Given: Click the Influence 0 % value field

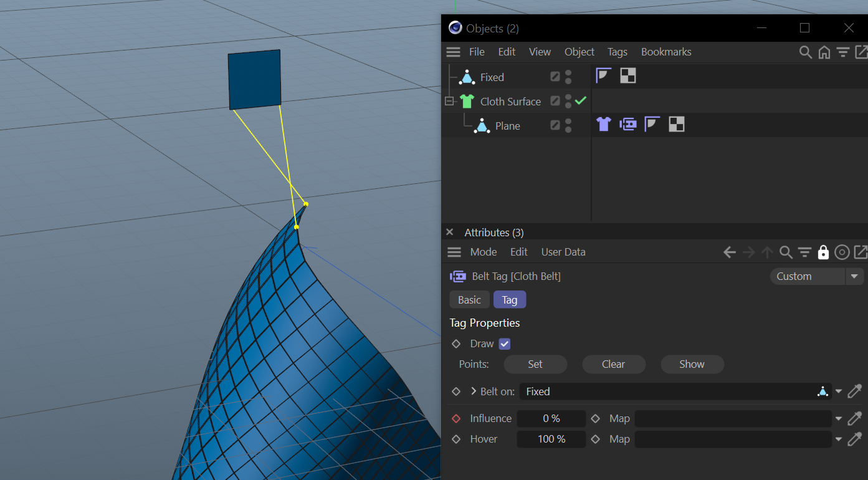Looking at the screenshot, I should coord(551,418).
